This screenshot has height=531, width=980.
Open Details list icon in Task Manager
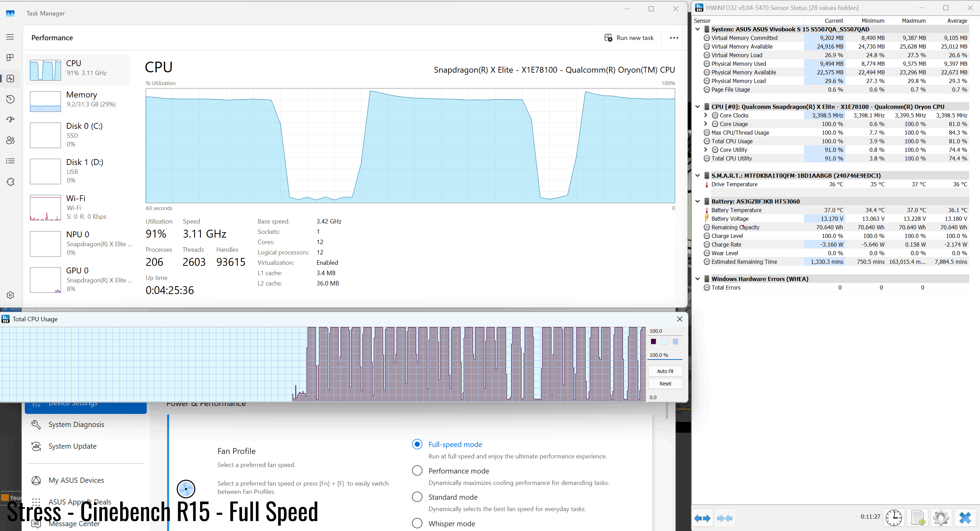tap(10, 161)
